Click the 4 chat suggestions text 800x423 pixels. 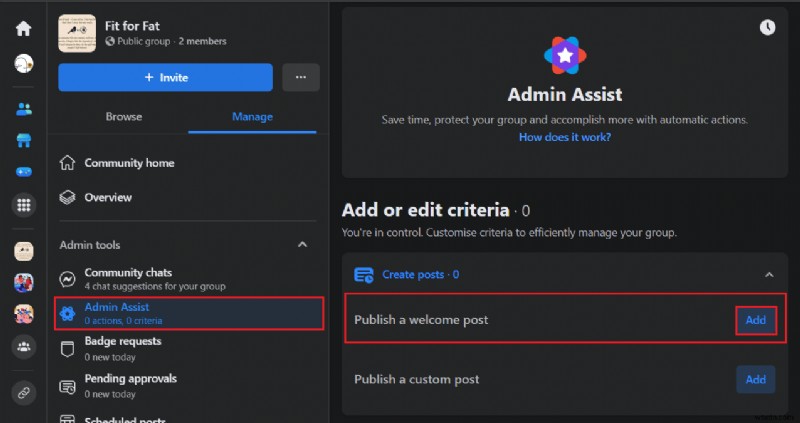[x=155, y=286]
